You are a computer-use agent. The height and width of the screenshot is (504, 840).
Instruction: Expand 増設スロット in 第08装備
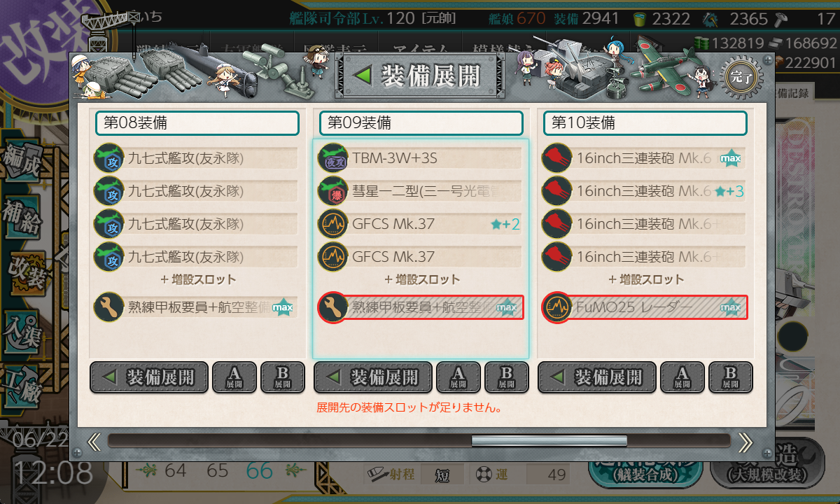197,279
